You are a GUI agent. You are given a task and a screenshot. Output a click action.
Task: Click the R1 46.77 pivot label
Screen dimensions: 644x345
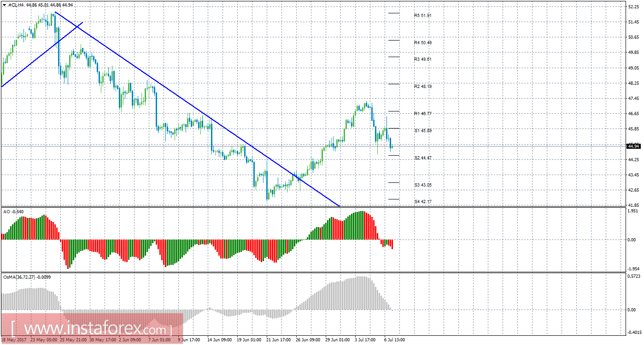[x=422, y=113]
